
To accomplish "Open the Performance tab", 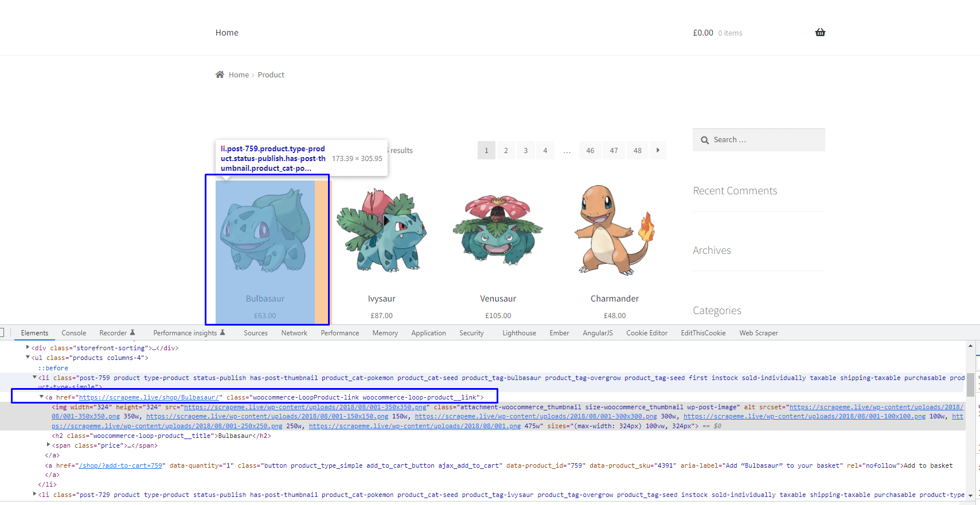I will click(340, 333).
